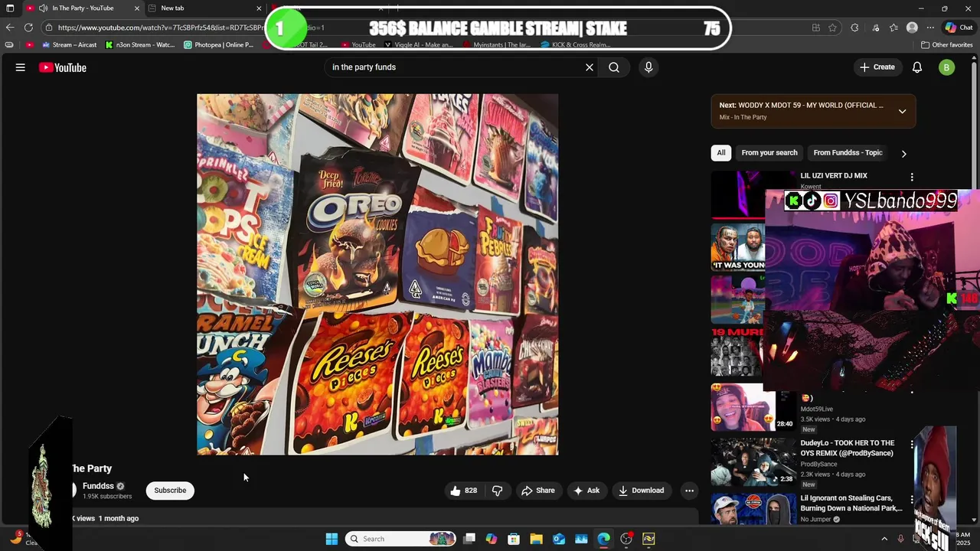This screenshot has height=551, width=980.
Task: Open the 2:38 DudeyLo video thumbnail
Action: pos(753,461)
